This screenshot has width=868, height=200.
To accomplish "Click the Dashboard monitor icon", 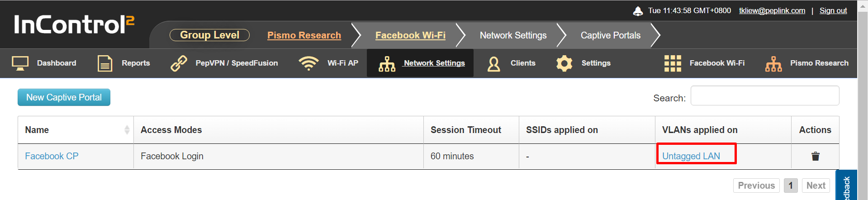I will coord(20,63).
